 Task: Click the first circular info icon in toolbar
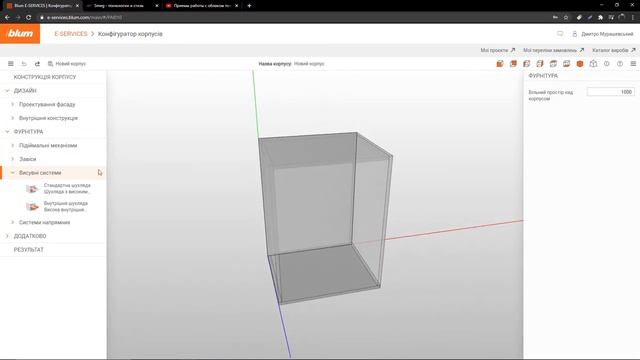pyautogui.click(x=607, y=64)
